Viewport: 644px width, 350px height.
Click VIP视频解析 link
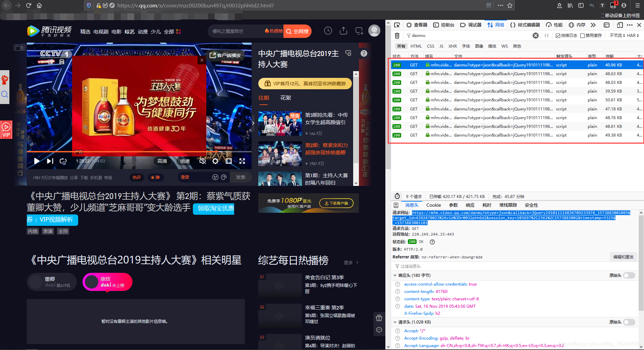pyautogui.click(x=56, y=219)
